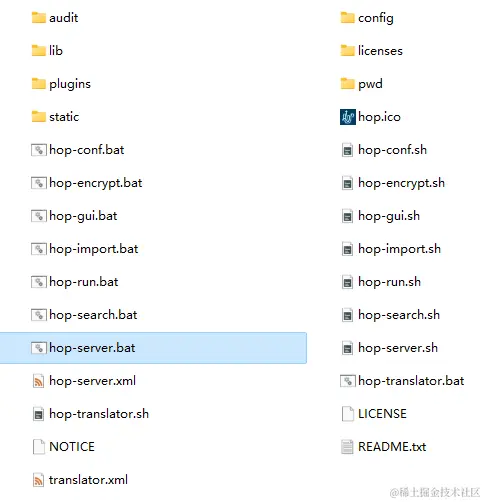Select the file name "hop-server.xml"

click(x=93, y=381)
